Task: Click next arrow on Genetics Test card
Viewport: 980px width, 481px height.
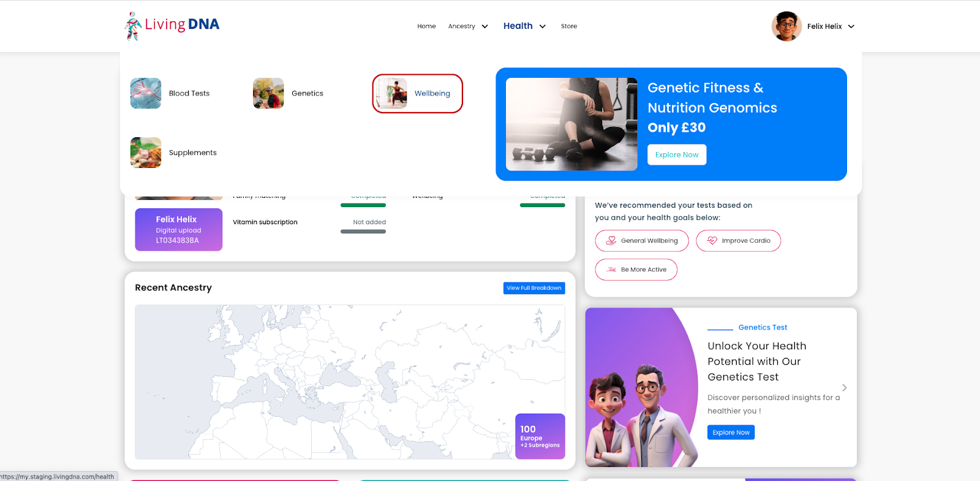Action: [x=844, y=388]
